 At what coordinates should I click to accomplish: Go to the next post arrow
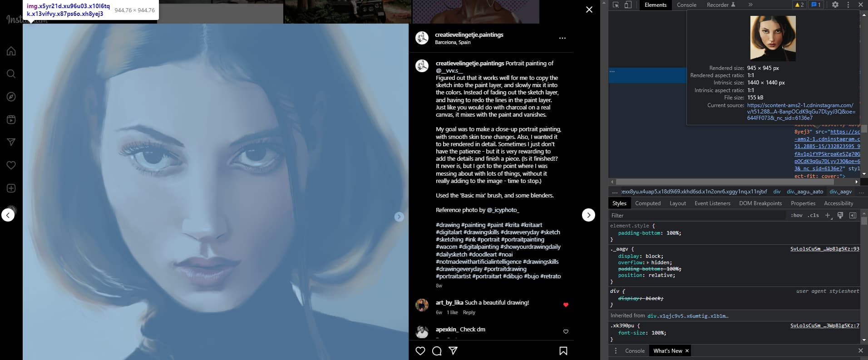(x=588, y=215)
